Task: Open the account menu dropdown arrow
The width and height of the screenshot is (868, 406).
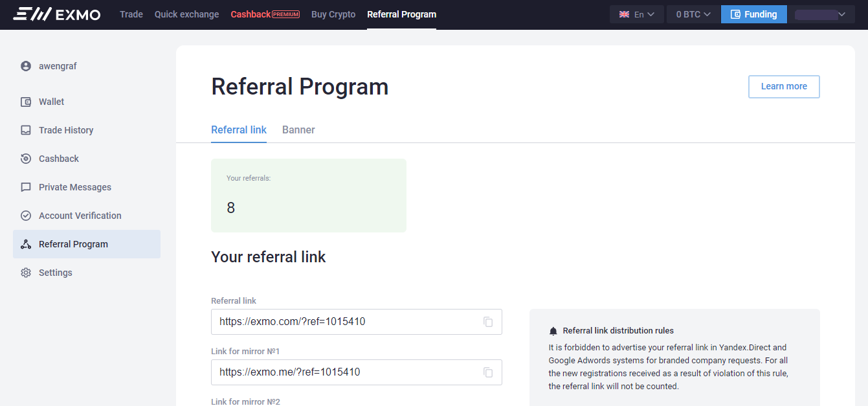Action: pyautogui.click(x=841, y=14)
